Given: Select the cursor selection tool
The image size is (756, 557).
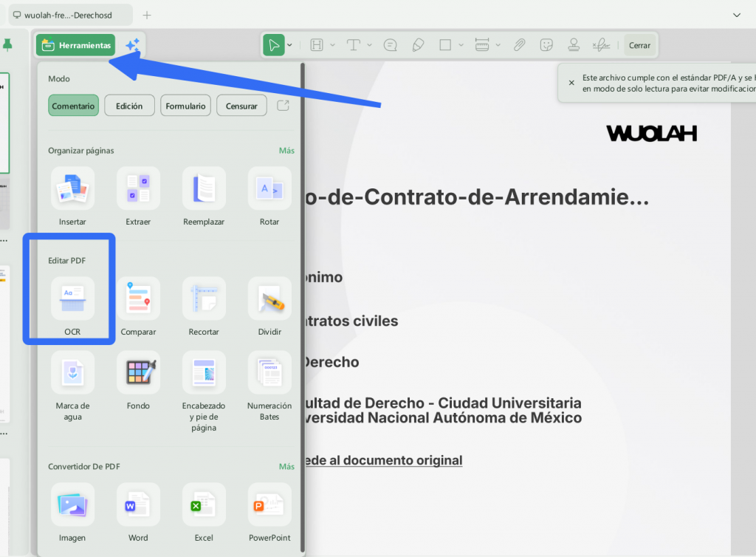Looking at the screenshot, I should (x=274, y=45).
